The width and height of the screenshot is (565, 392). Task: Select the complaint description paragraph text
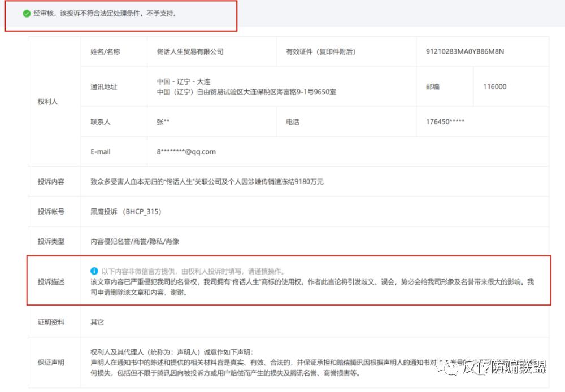coord(312,287)
